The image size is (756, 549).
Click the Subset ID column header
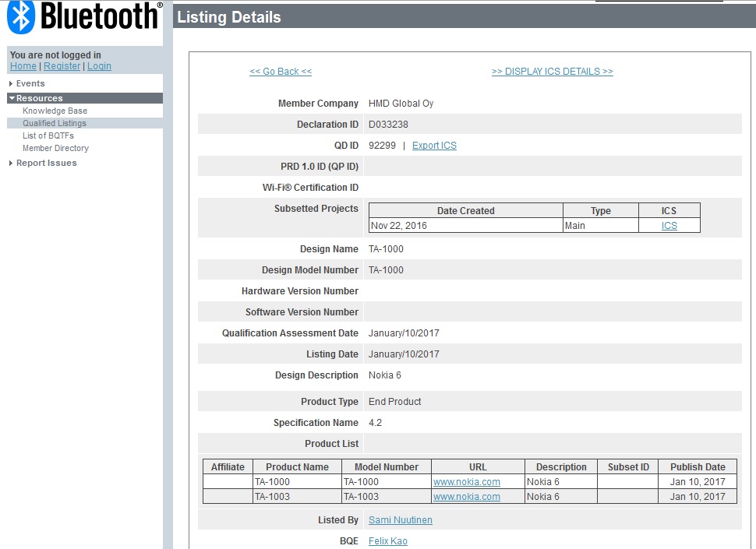pos(628,467)
